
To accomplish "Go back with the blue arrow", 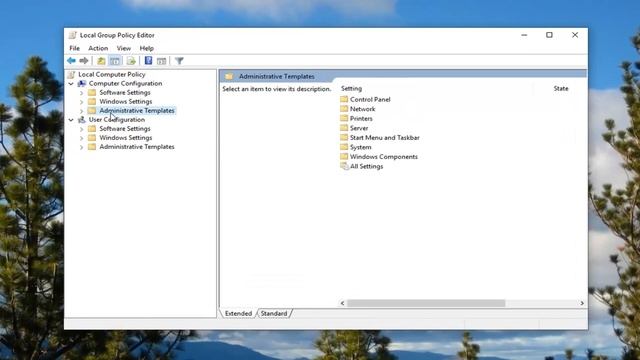I will [x=71, y=61].
